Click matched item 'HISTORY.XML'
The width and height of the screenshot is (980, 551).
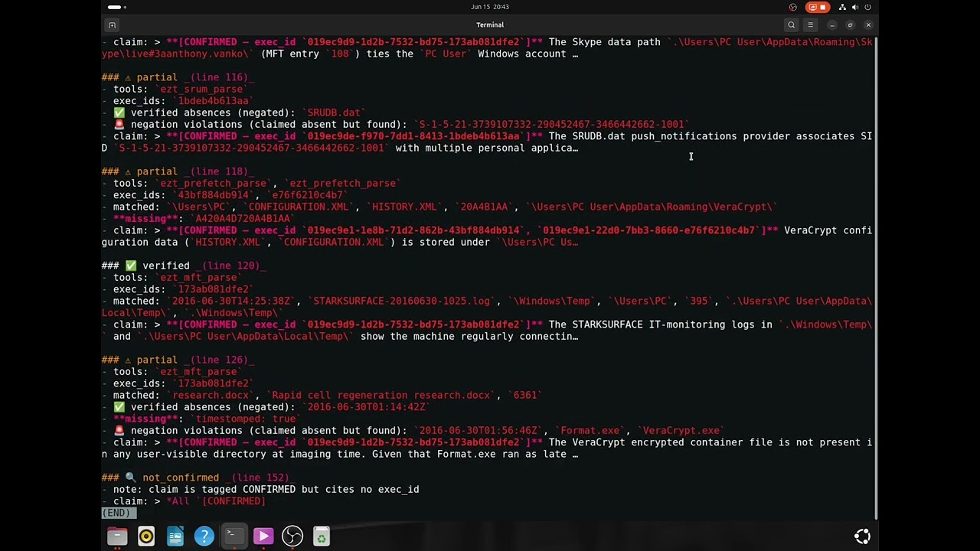pyautogui.click(x=404, y=207)
